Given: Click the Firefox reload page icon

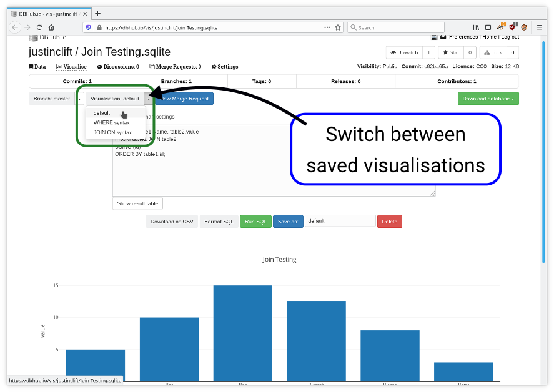Looking at the screenshot, I should (x=39, y=27).
